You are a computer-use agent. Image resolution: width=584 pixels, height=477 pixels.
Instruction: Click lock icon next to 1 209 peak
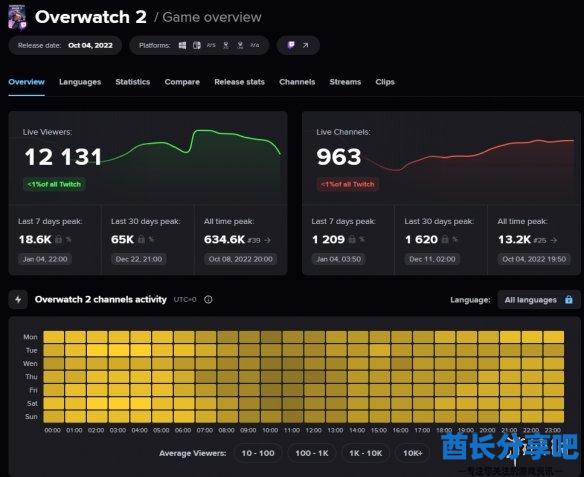click(352, 239)
